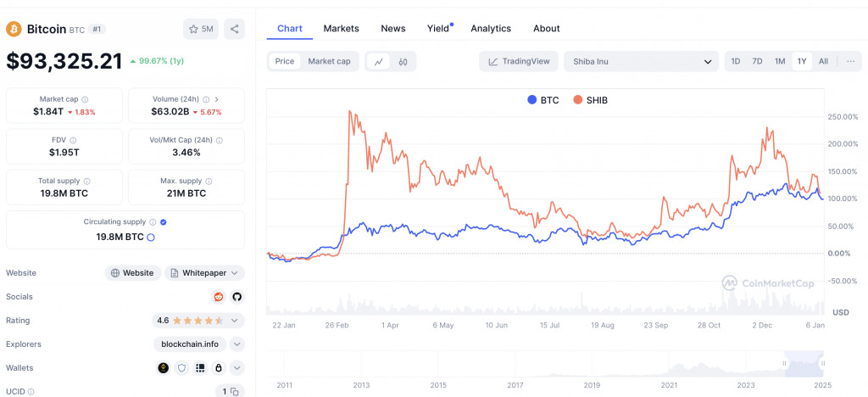Click the $63.02B volume value
The image size is (868, 397).
[170, 112]
